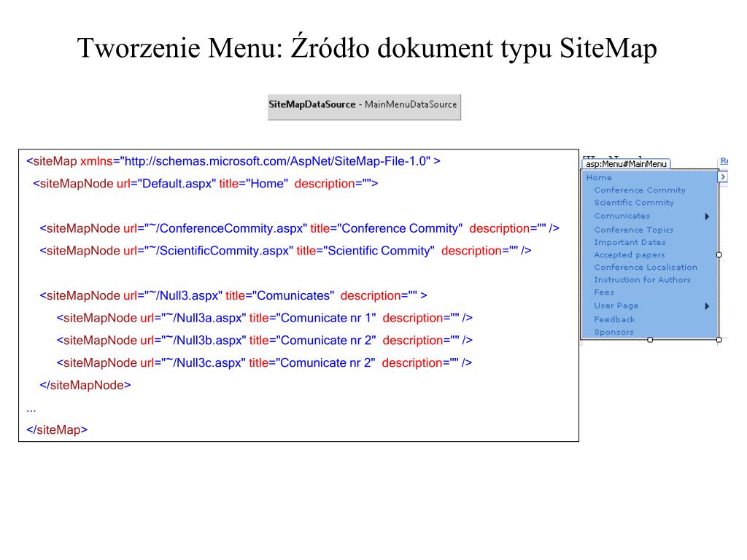The image size is (747, 560).
Task: Select the Conference Commity menu item
Action: (x=640, y=190)
